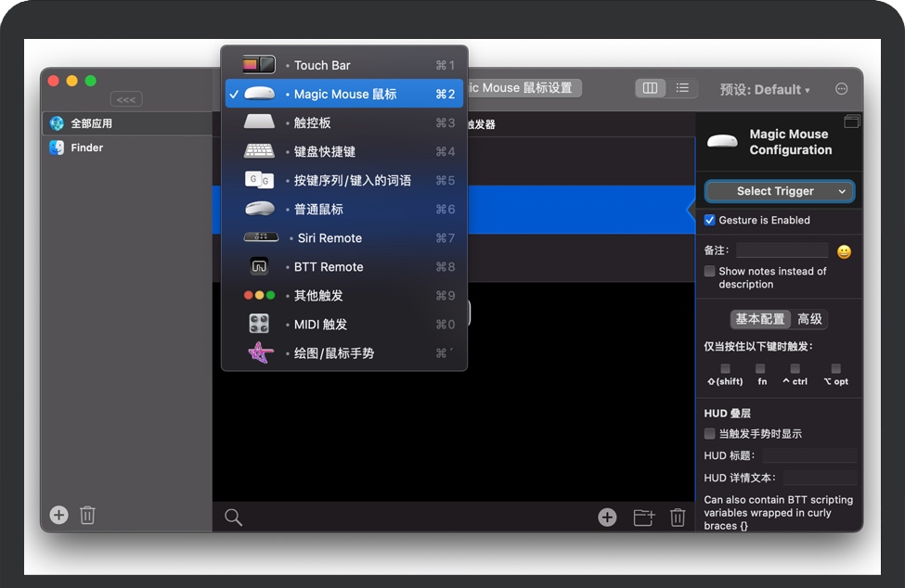Check Show notes instead of description

pyautogui.click(x=710, y=271)
